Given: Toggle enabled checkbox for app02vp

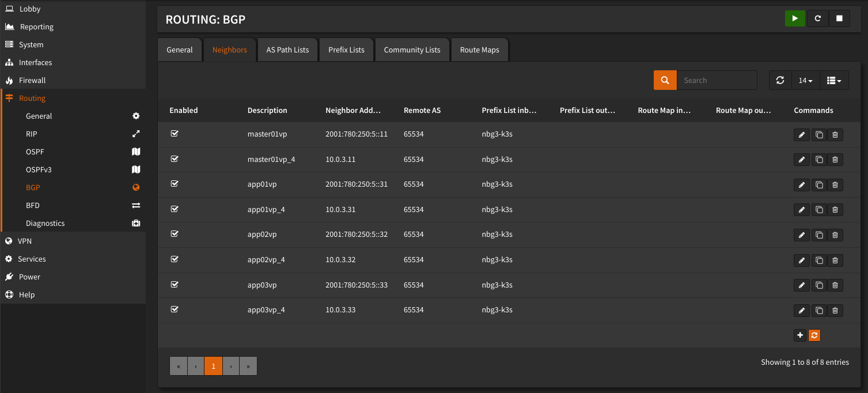Looking at the screenshot, I should click(x=175, y=234).
